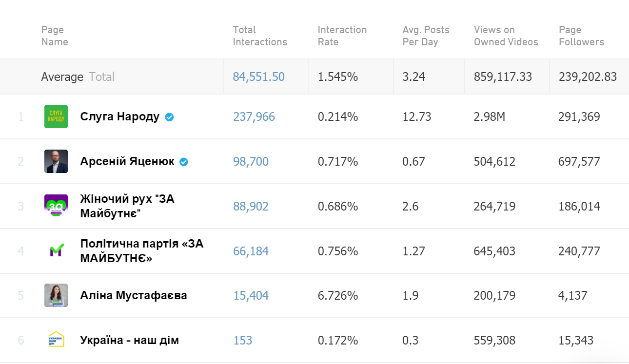Sort by Interaction Rate header
629x364 pixels.
coord(342,36)
